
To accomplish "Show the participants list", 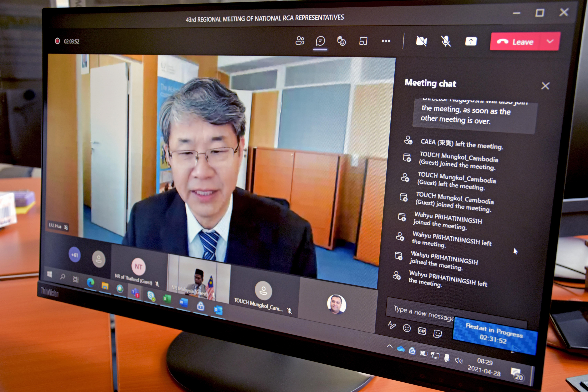I will tap(299, 41).
